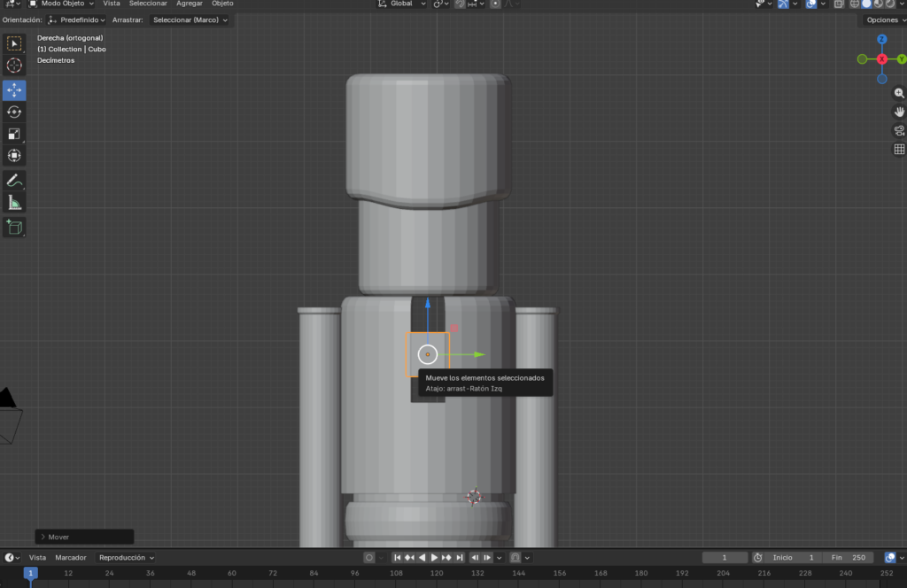This screenshot has height=588, width=907.
Task: Click the Fin frame value field
Action: coord(848,558)
